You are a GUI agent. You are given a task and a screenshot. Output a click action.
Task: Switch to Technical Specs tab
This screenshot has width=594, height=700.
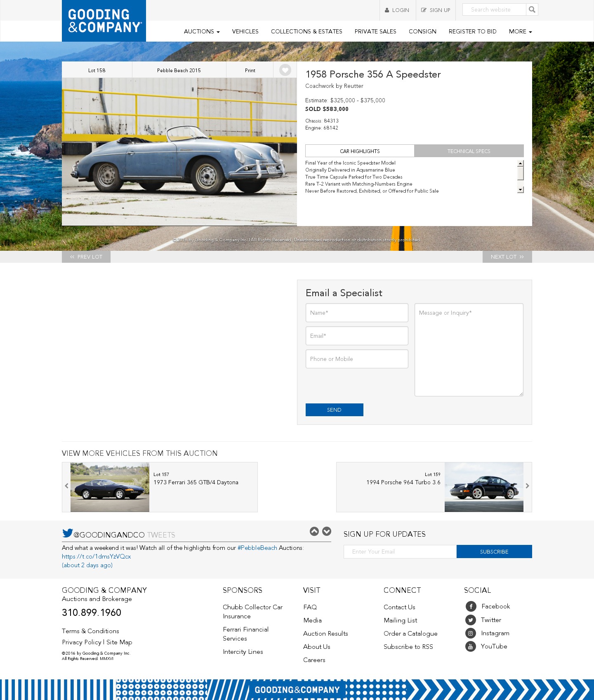[469, 151]
